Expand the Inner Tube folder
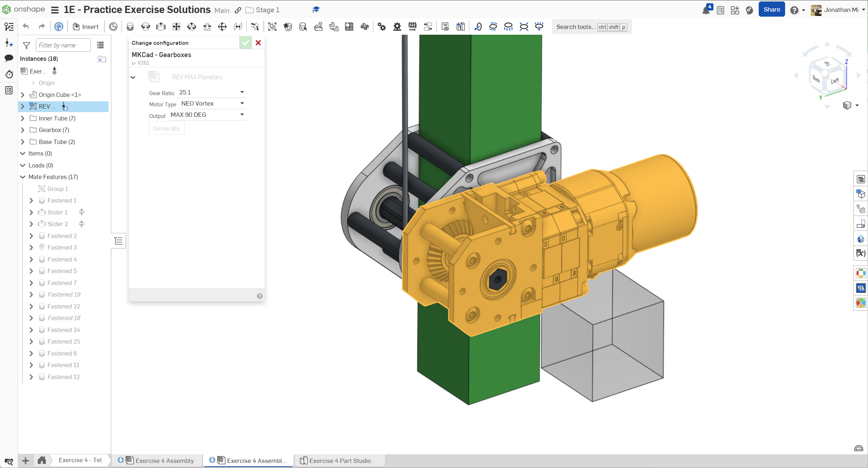 [23, 118]
